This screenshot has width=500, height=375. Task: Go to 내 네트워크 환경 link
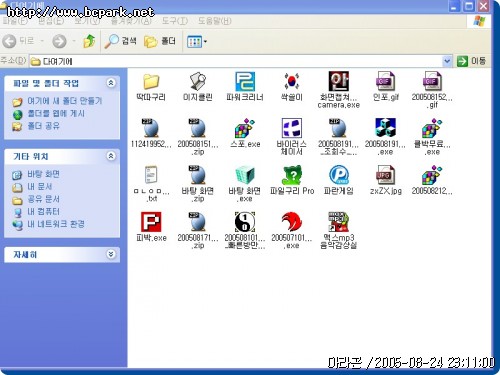(x=56, y=224)
